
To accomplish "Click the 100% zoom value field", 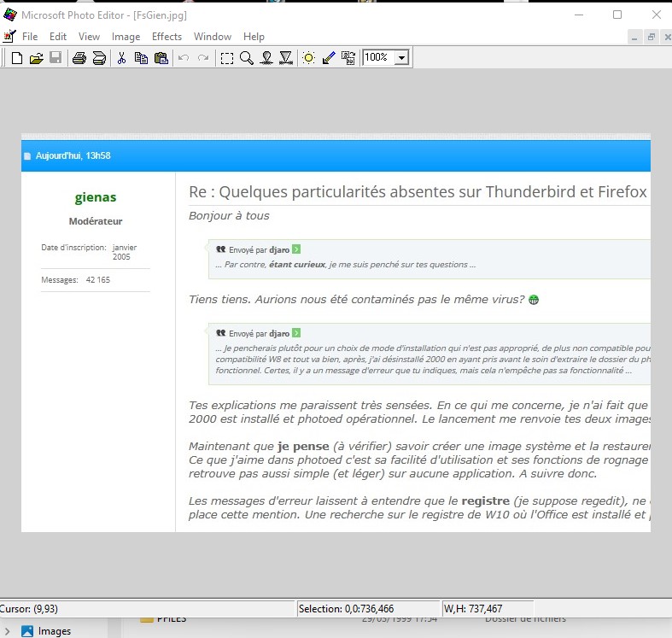I will pos(379,57).
